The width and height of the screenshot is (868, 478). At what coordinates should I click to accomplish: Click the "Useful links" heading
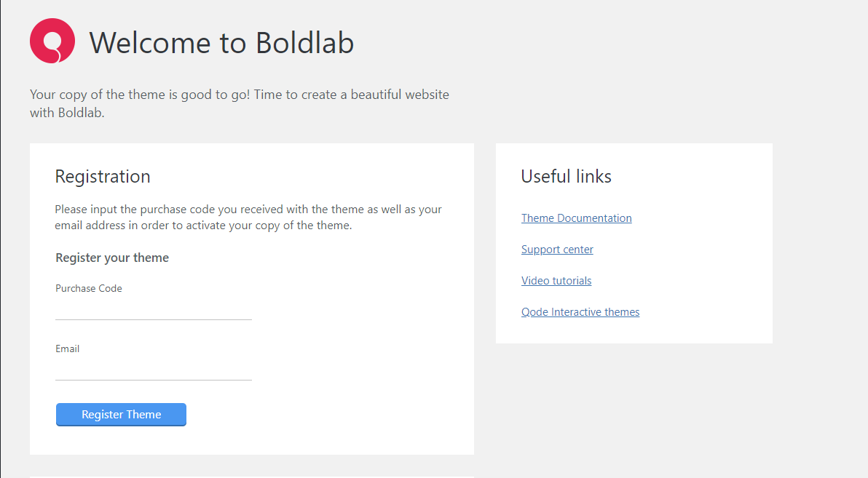pos(567,177)
